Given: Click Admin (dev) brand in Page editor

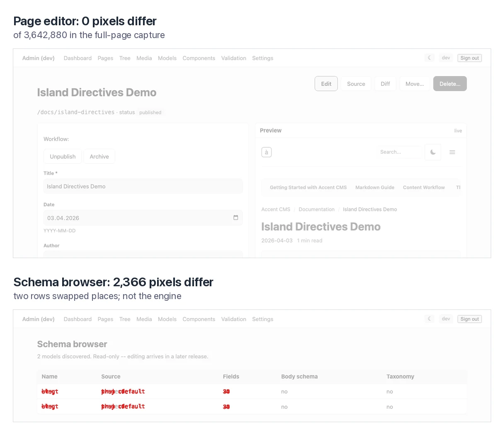Looking at the screenshot, I should coord(39,58).
